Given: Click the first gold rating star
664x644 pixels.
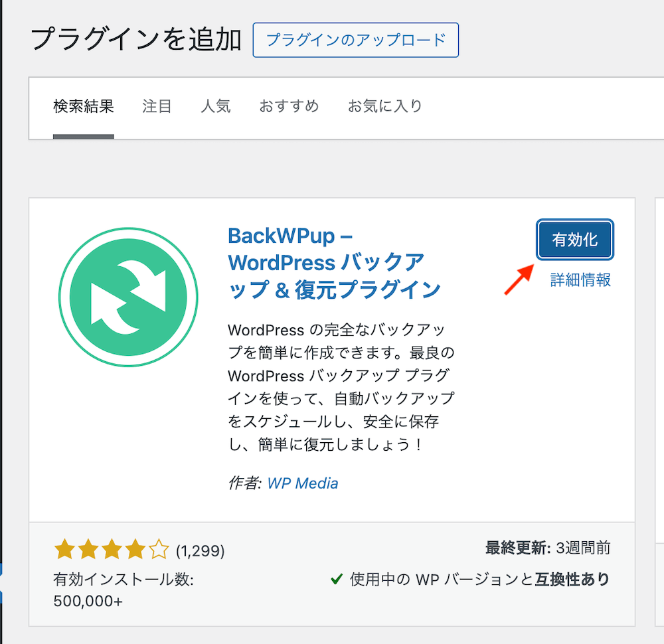Looking at the screenshot, I should coord(65,549).
